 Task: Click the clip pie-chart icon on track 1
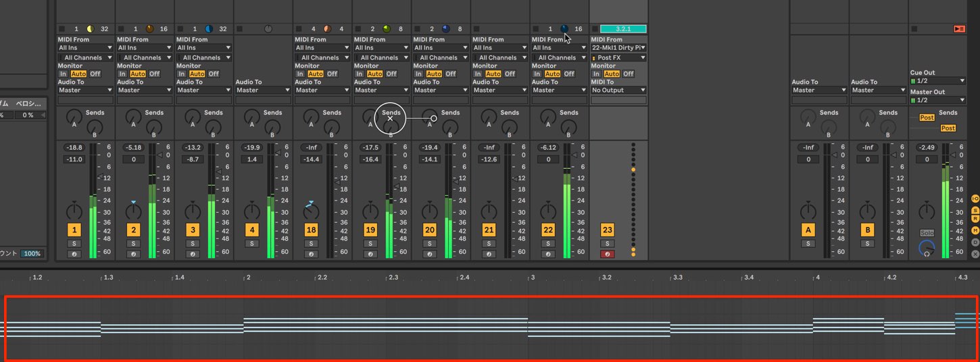(91, 29)
